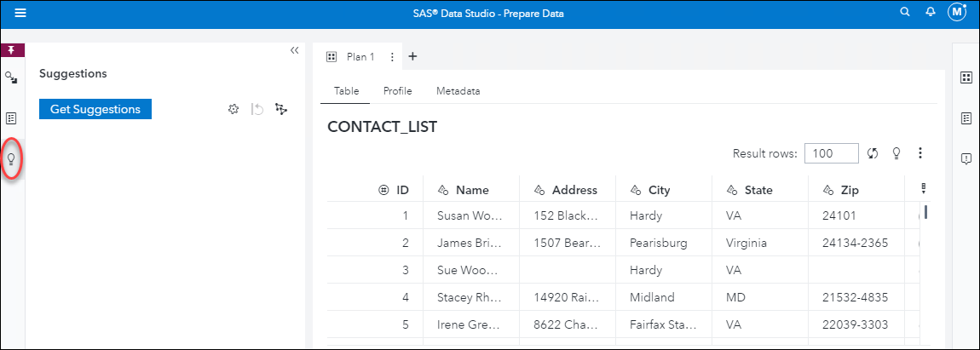
Task: Click the Get Suggestions button
Action: 95,109
